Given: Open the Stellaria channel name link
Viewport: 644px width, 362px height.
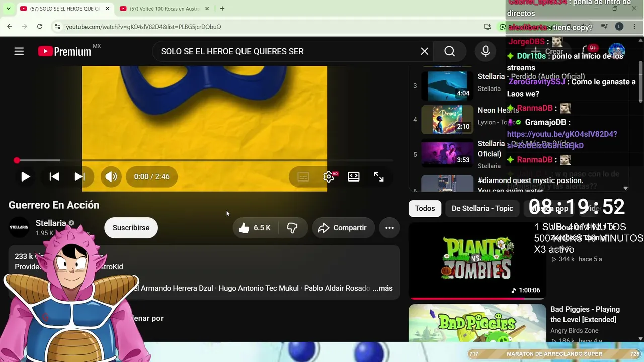Looking at the screenshot, I should click(51, 223).
